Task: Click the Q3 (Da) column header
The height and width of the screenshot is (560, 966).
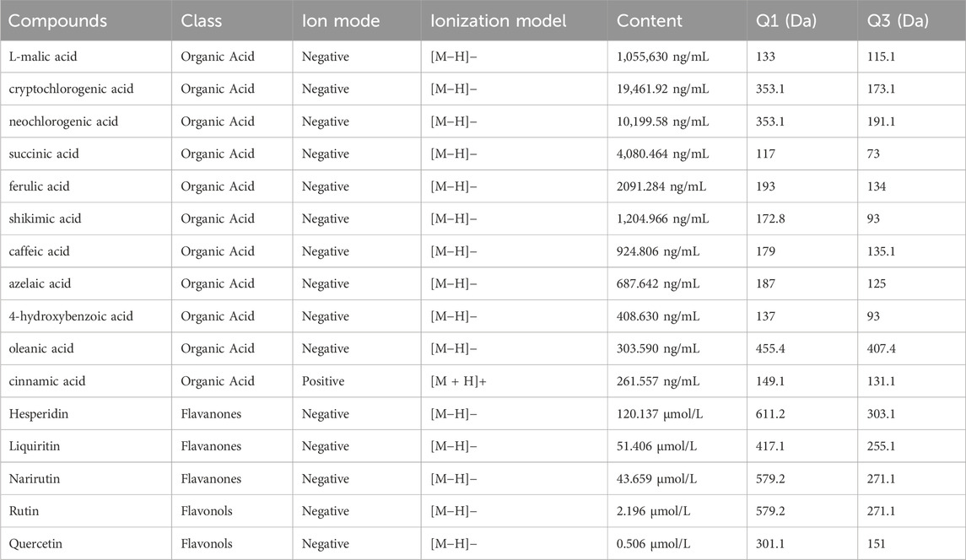Action: point(898,21)
